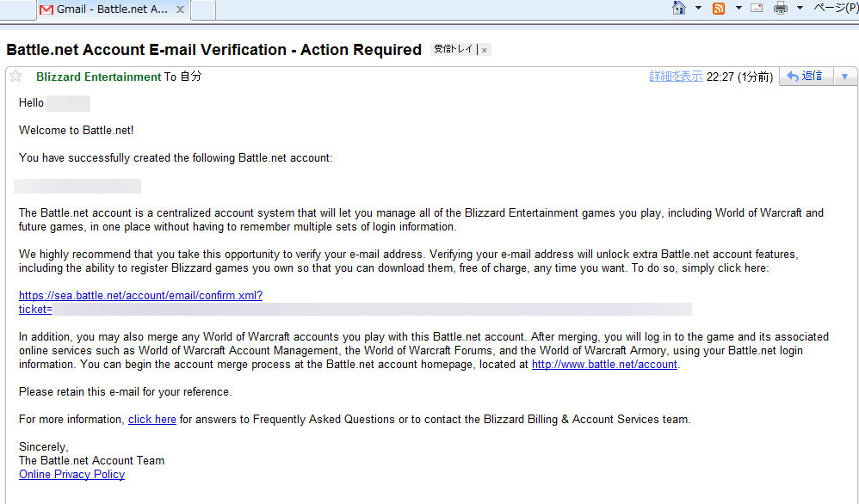
Task: Remove the 受信トレイ label with x
Action: [485, 50]
